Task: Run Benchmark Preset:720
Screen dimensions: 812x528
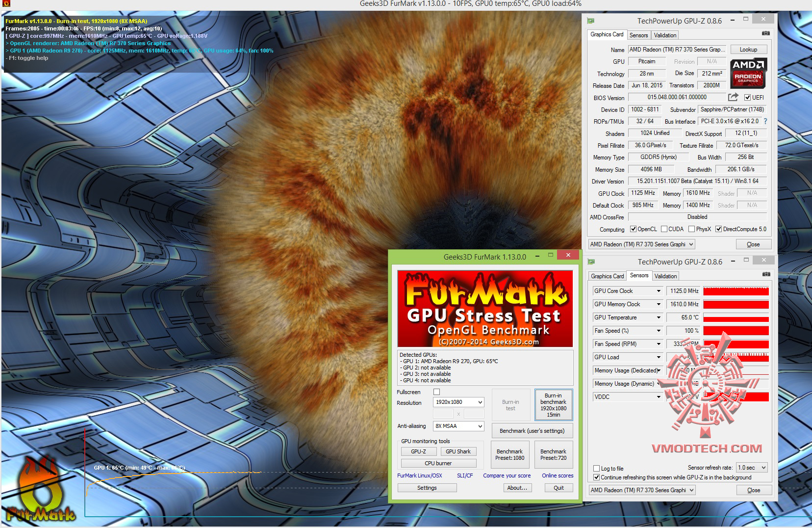Action: tap(553, 454)
